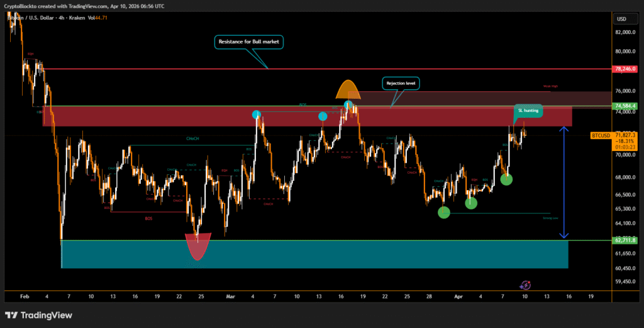Viewport: 644px width, 328px height.
Task: Open the USD currency selector
Action: click(x=622, y=18)
